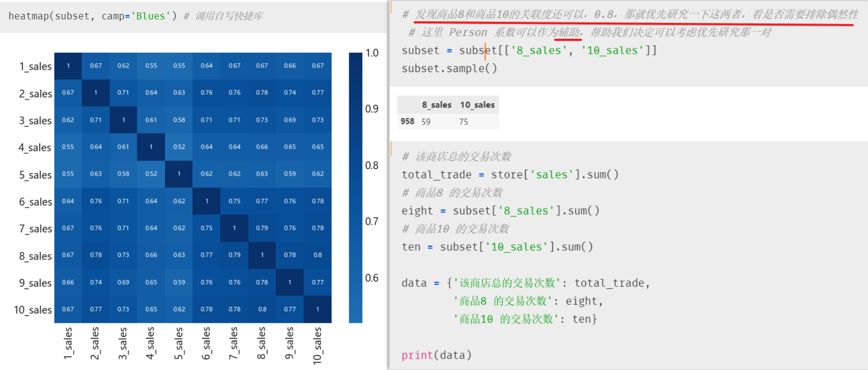868x370 pixels.
Task: Click the 商品10 的交易次数 comment line
Action: [456, 229]
